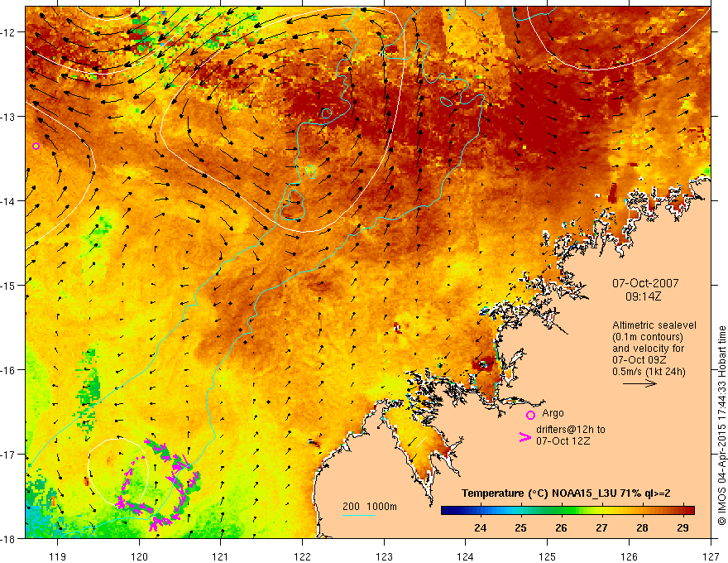Screen dimensions: 728x563
Task: Click the latitude axis label -17
Action: click(9, 454)
